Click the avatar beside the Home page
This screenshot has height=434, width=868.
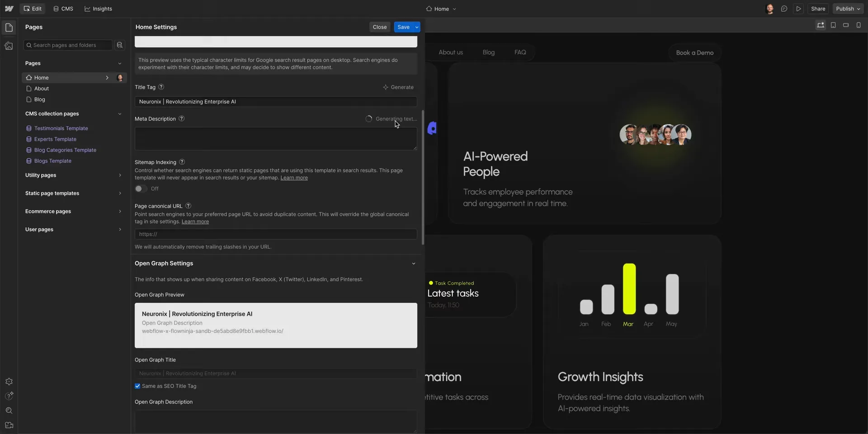coord(120,78)
